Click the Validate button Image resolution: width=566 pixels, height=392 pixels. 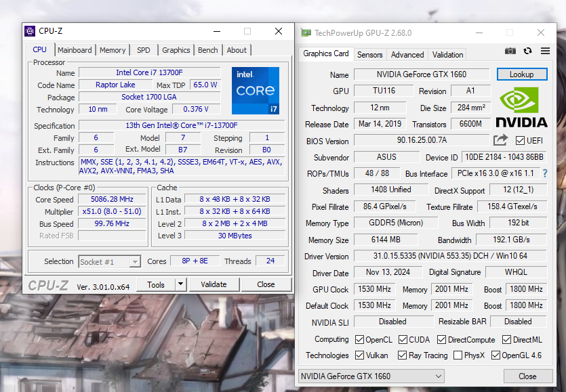(x=214, y=284)
